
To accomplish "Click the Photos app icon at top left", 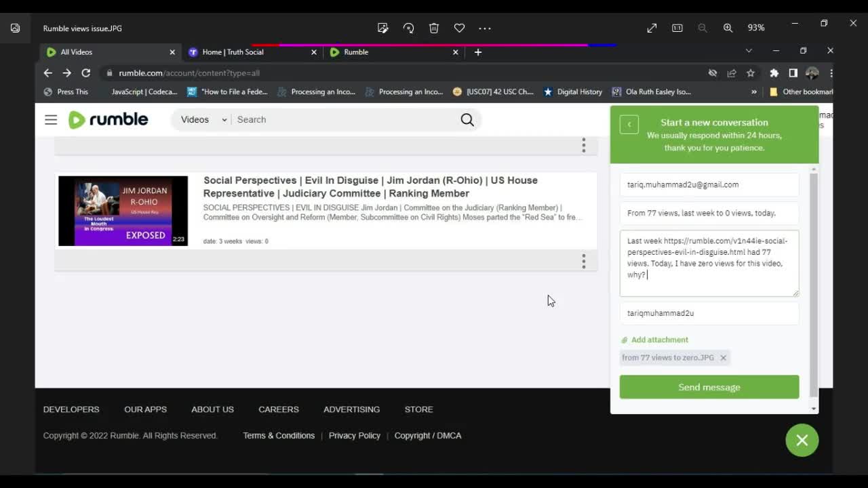I will pos(15,28).
